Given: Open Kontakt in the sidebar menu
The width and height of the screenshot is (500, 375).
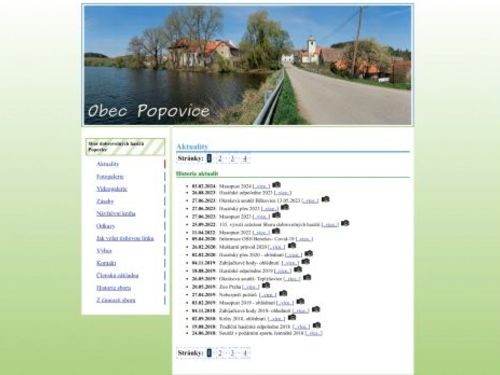Looking at the screenshot, I should (x=106, y=263).
